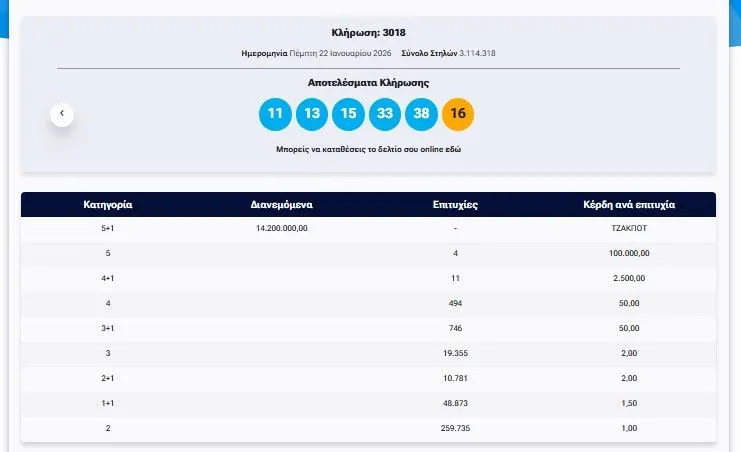Go to the previous draw with the left arrow

coord(62,114)
